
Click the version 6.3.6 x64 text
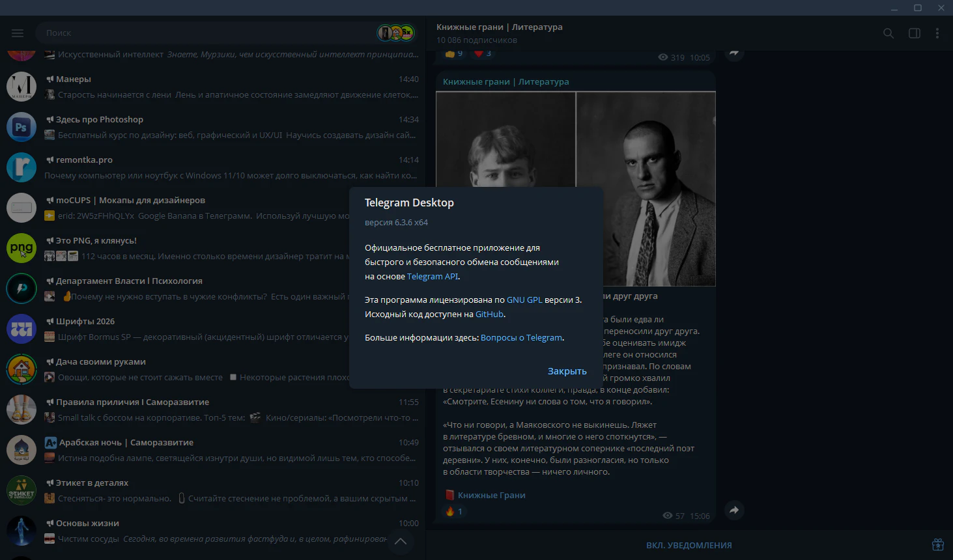click(x=396, y=223)
